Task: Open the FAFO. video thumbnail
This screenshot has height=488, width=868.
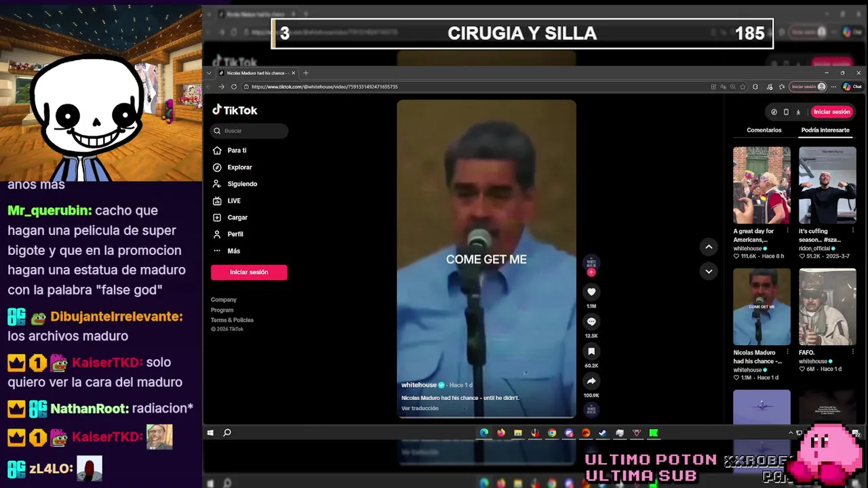Action: 827,307
